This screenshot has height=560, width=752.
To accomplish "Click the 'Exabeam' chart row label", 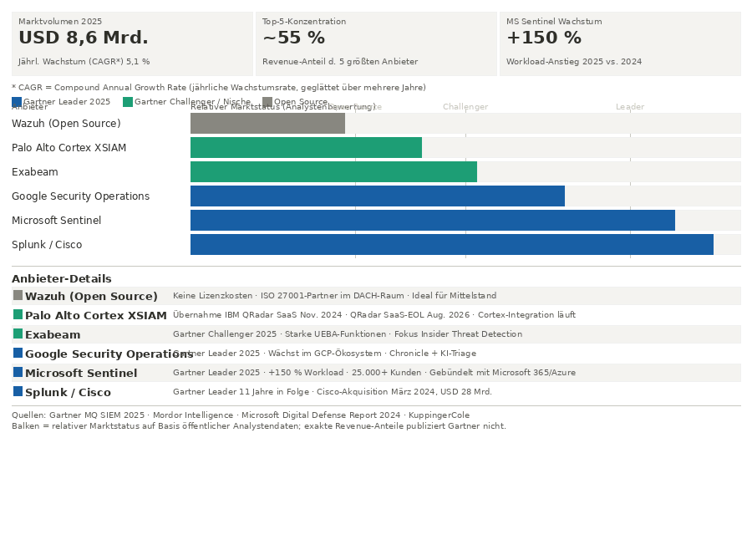I will pos(35,172).
